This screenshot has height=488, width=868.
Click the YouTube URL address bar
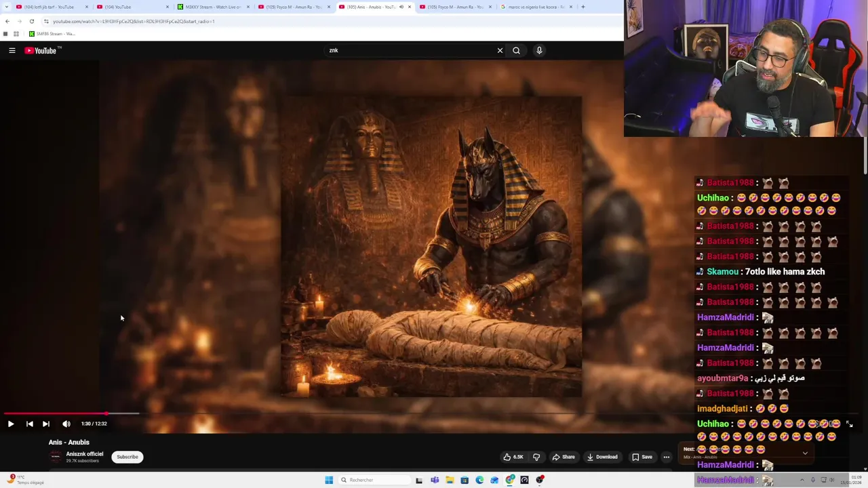coord(134,21)
